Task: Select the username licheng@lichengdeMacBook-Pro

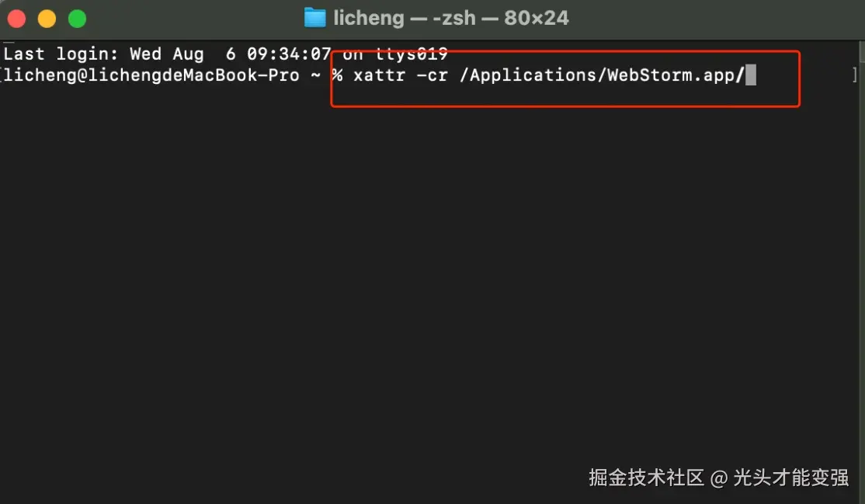Action: point(148,75)
